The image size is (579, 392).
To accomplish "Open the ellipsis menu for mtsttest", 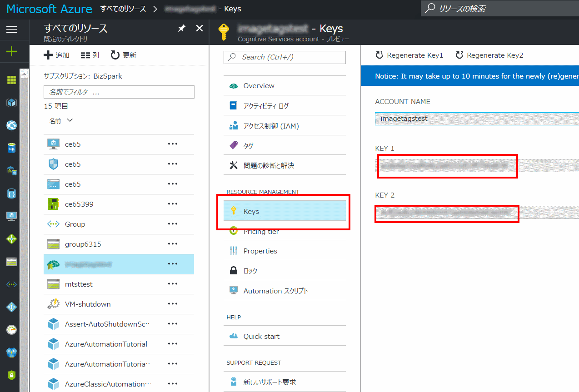I will pos(172,284).
